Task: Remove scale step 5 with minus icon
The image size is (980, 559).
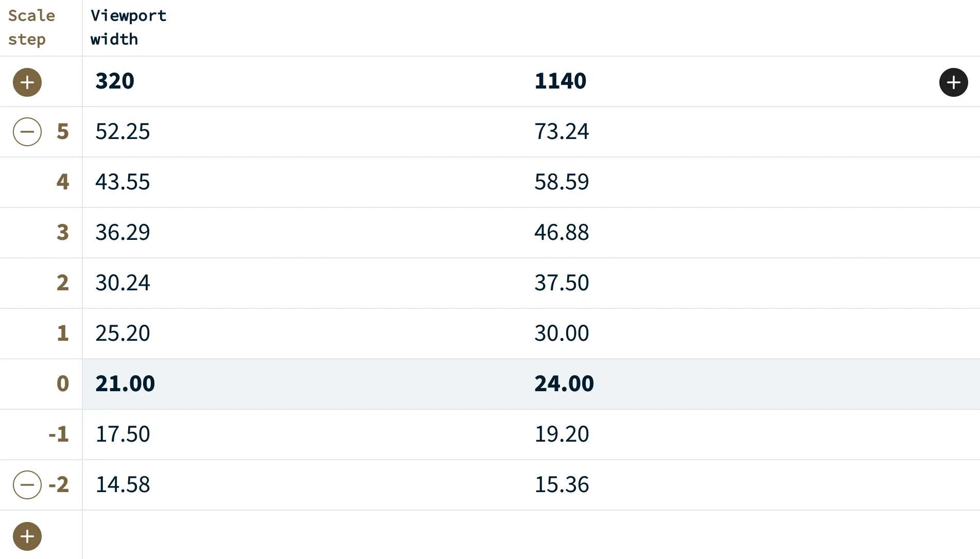Action: [27, 132]
